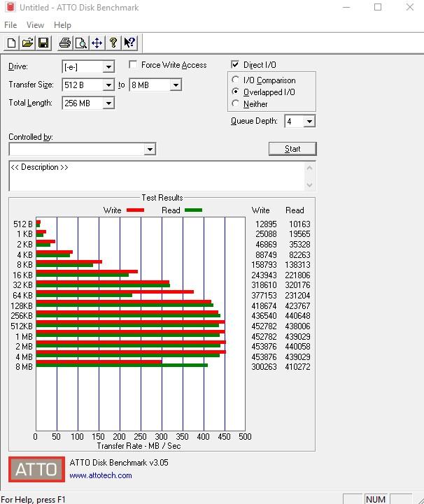Open the www.attotech.com link
The width and height of the screenshot is (424, 504).
pos(101,475)
